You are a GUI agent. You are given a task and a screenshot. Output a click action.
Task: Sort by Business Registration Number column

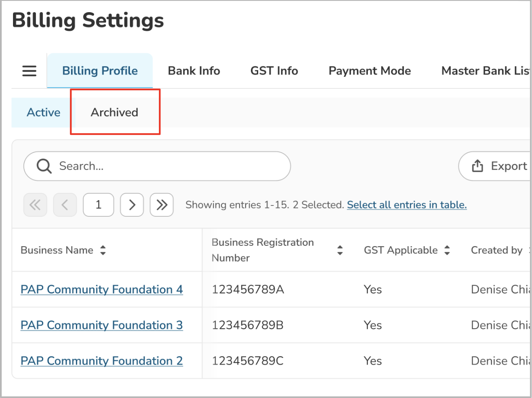[x=340, y=250]
